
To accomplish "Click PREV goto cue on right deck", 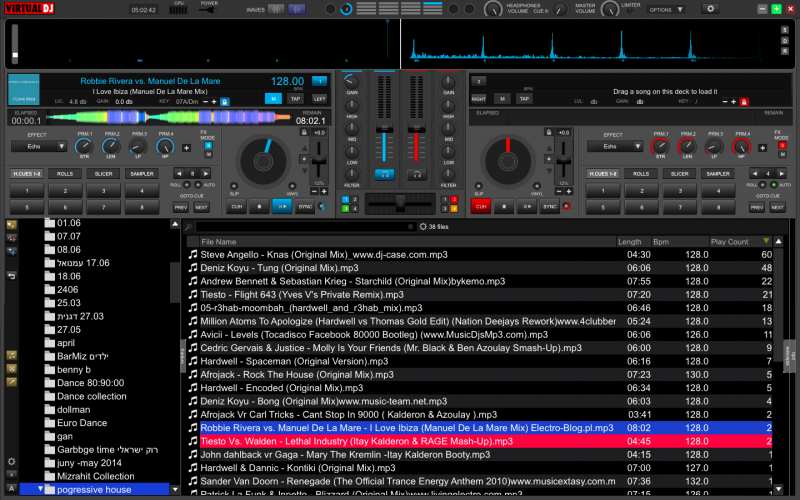I will 757,208.
